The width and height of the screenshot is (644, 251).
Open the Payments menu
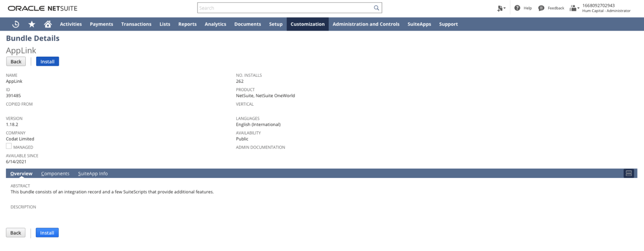tap(101, 24)
